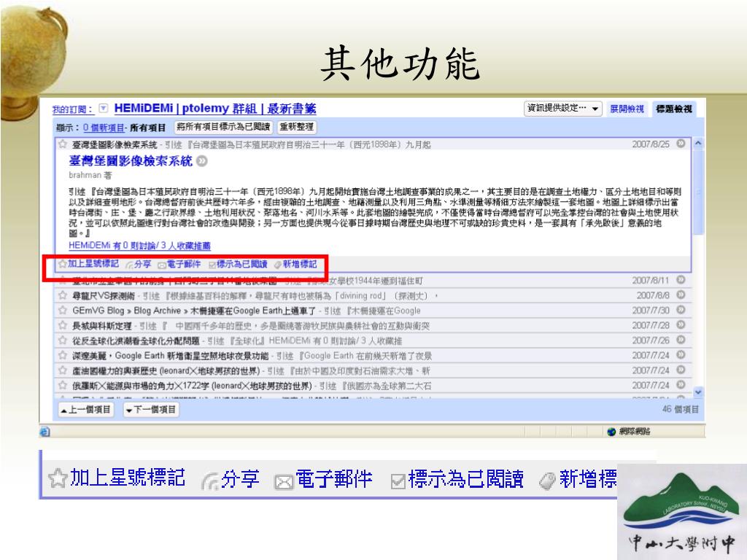Viewport: 747px width, 560px height.
Task: Click 網際網路 zone in status bar
Action: click(x=629, y=432)
